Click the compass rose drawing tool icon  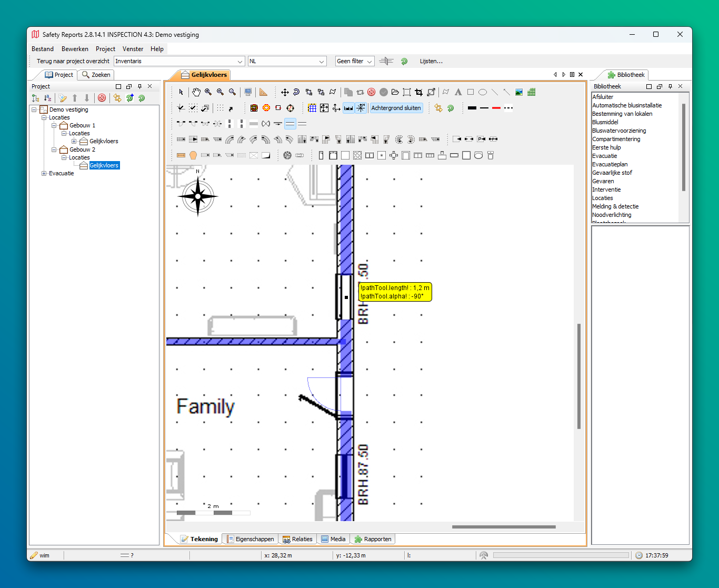click(290, 108)
